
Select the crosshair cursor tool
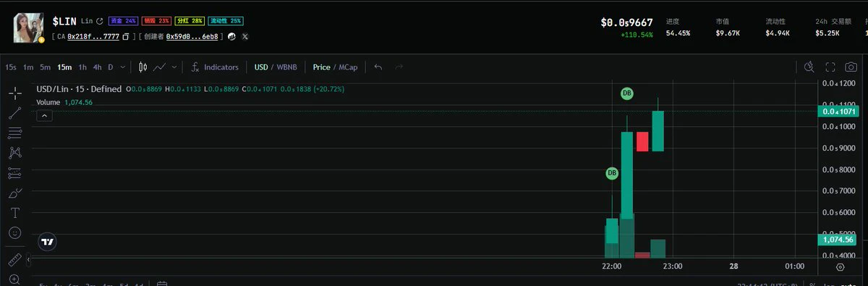[x=14, y=93]
